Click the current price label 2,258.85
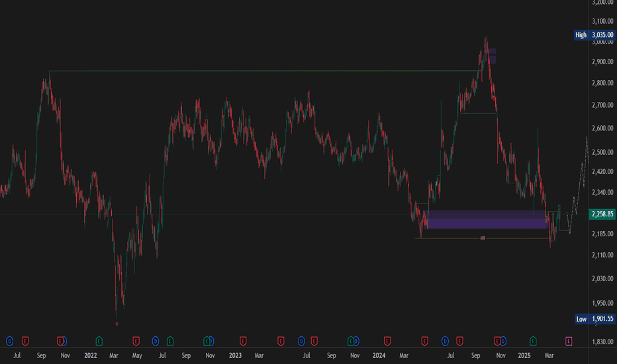 coord(602,214)
